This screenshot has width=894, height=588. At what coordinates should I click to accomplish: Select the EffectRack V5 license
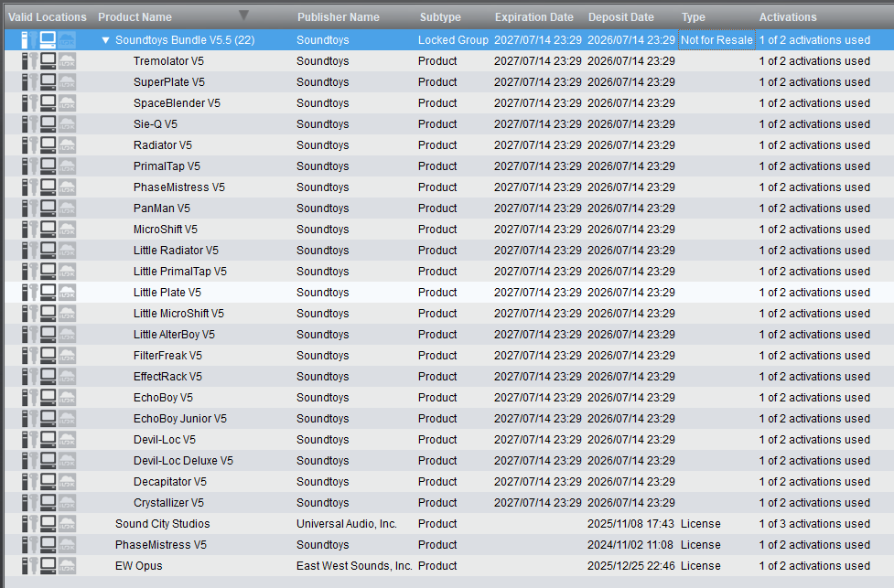point(449,377)
